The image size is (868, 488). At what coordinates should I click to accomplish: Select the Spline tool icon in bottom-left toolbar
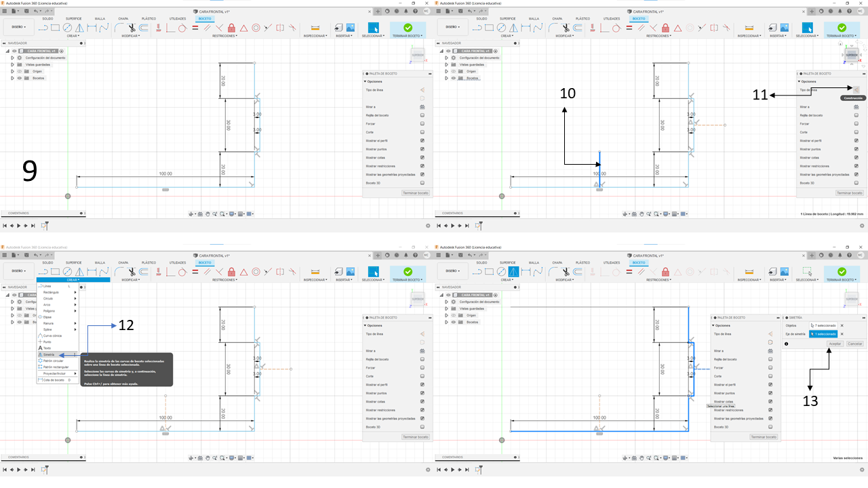(x=104, y=272)
